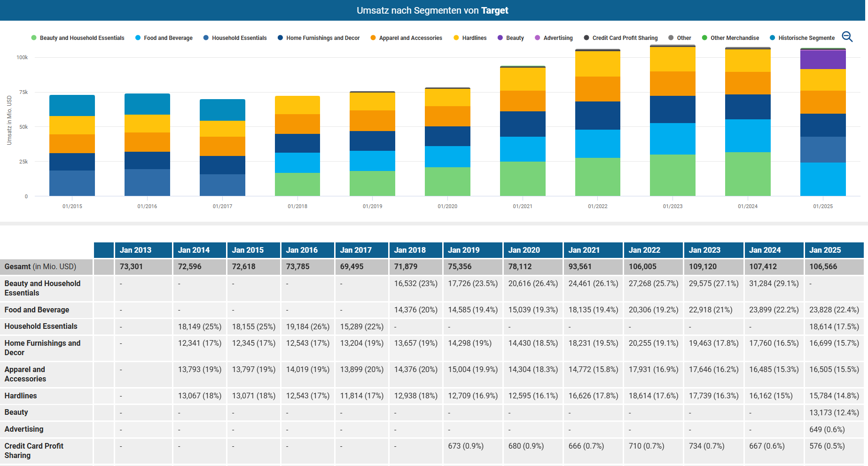Click the purple Beauty legend dot

click(x=500, y=38)
